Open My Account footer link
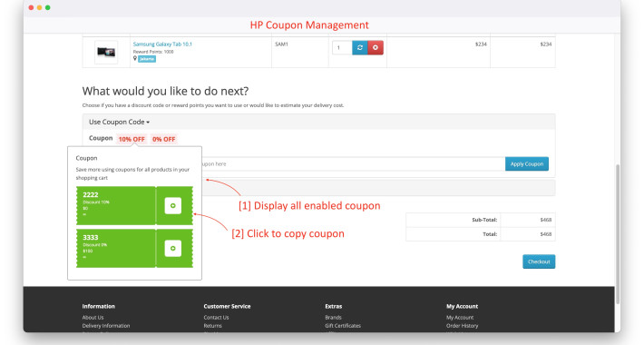The height and width of the screenshot is (345, 644). coord(460,318)
